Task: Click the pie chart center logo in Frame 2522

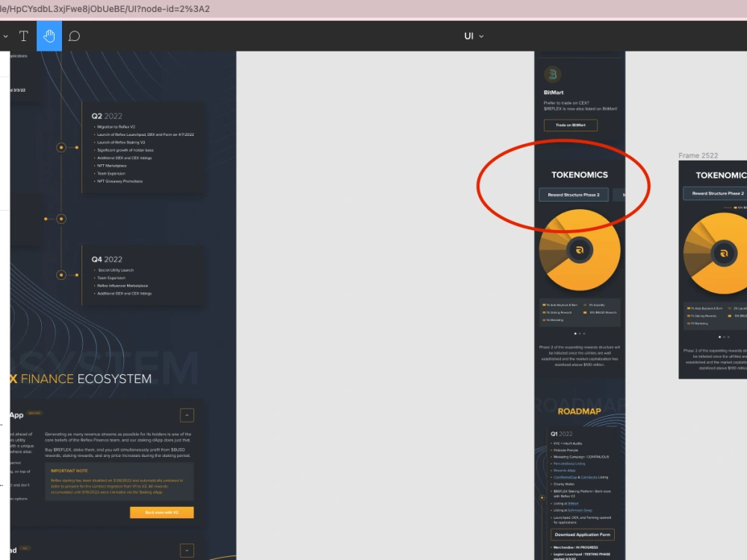Action: 724,253
